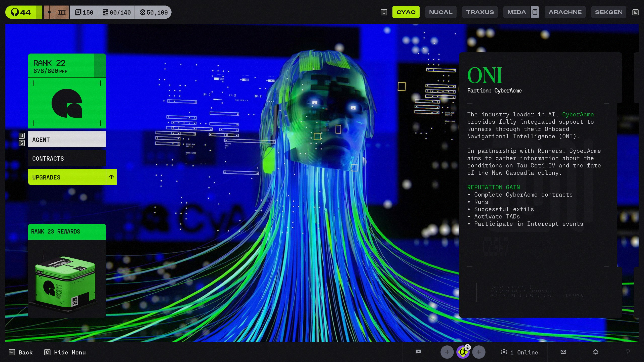
Task: Add squad member in right slot
Action: (x=479, y=352)
